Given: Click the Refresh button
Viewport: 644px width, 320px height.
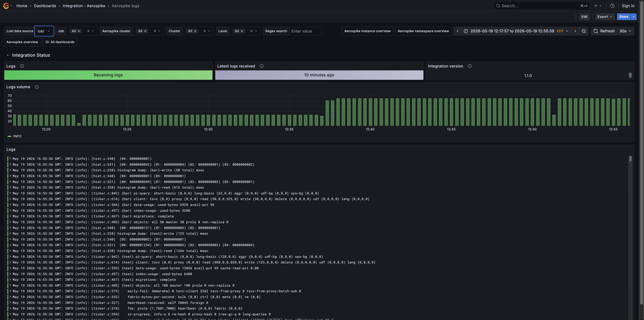Looking at the screenshot, I should [x=604, y=31].
